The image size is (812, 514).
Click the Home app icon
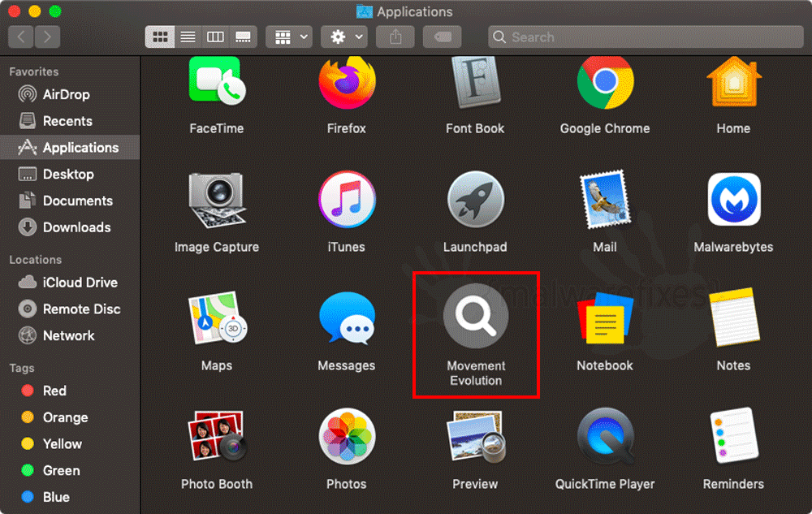pos(734,82)
